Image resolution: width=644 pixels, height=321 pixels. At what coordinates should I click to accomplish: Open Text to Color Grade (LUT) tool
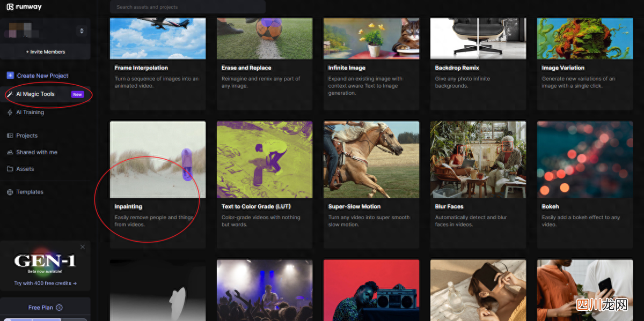click(x=265, y=184)
